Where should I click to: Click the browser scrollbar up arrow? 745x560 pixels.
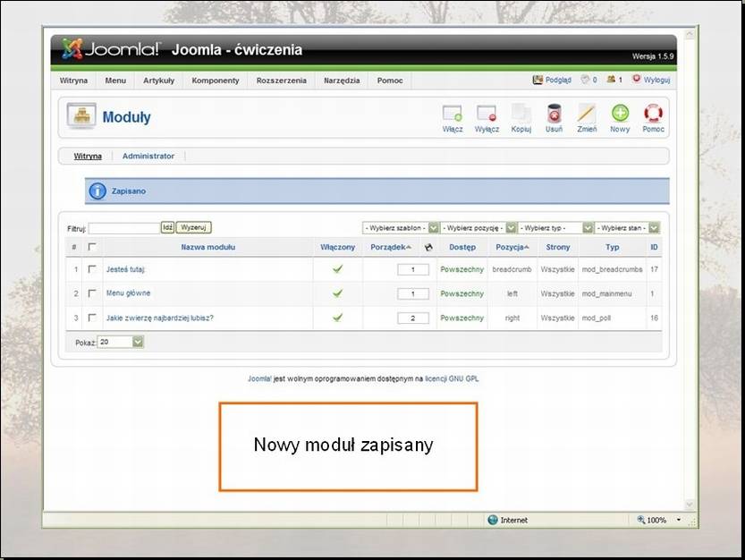690,34
